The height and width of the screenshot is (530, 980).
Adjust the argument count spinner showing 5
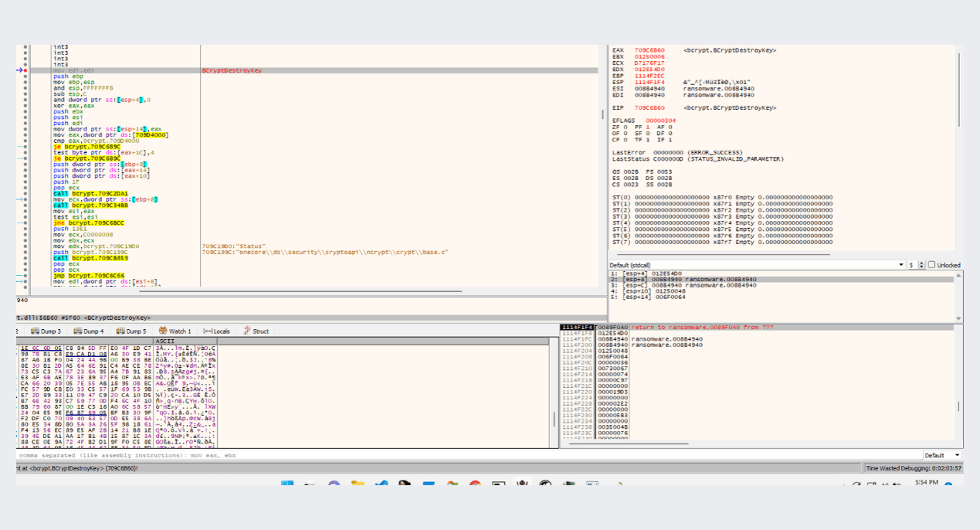(916, 265)
